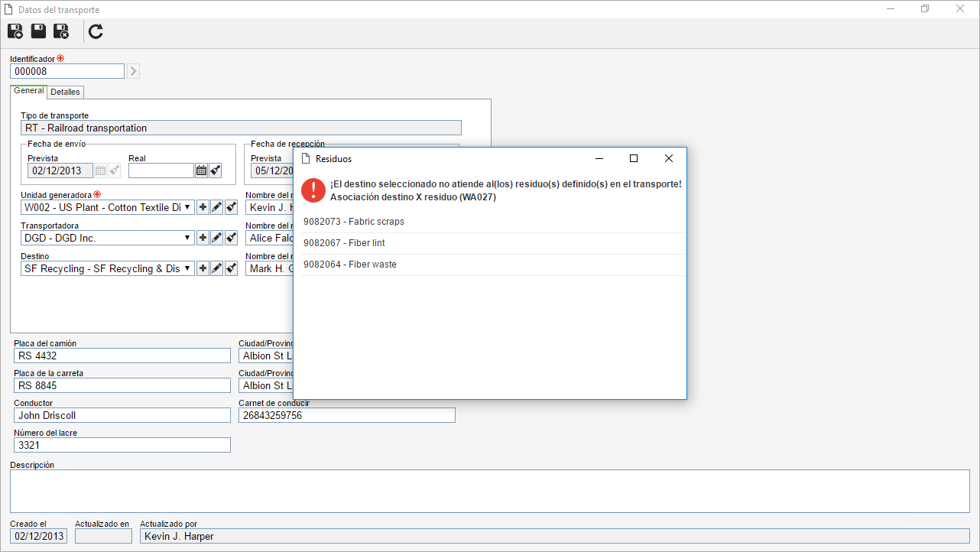Expand the Unidad generadora dropdown

point(188,207)
